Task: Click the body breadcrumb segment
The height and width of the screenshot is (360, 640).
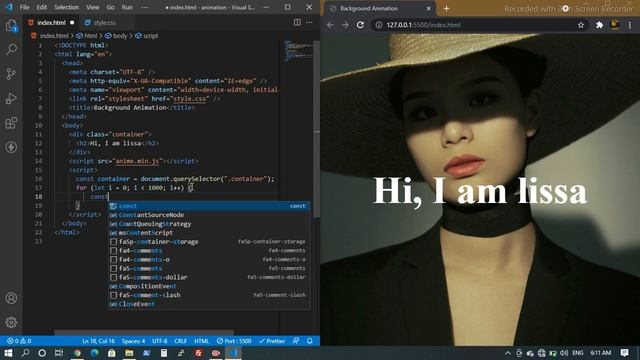Action: 116,36
